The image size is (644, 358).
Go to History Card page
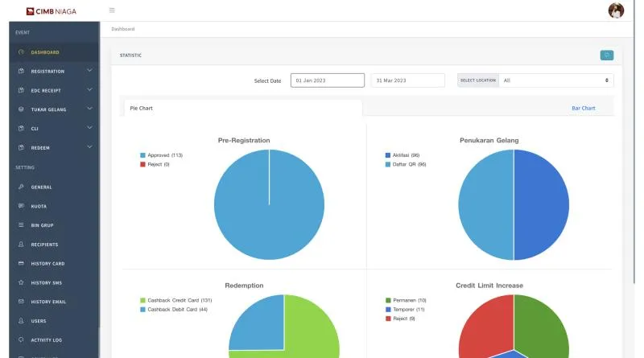(x=54, y=264)
